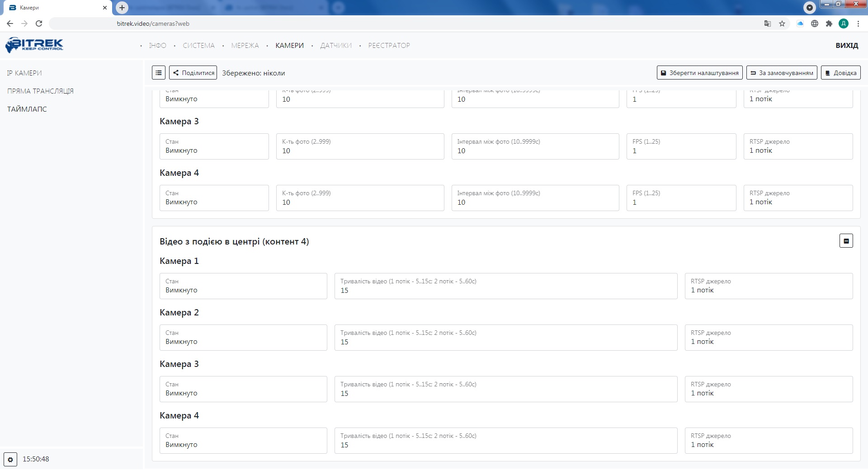Switch to the СИСТЕМА menu tab
This screenshot has width=868, height=470.
click(x=198, y=46)
